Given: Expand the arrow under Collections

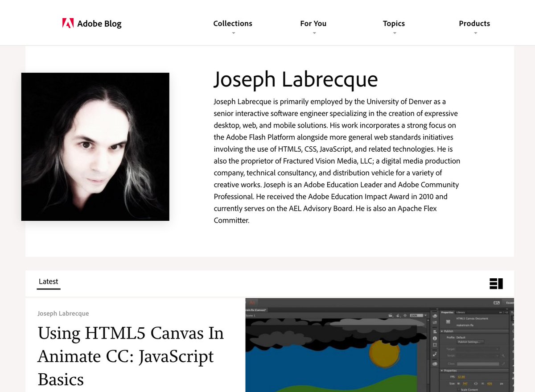Looking at the screenshot, I should 233,33.
